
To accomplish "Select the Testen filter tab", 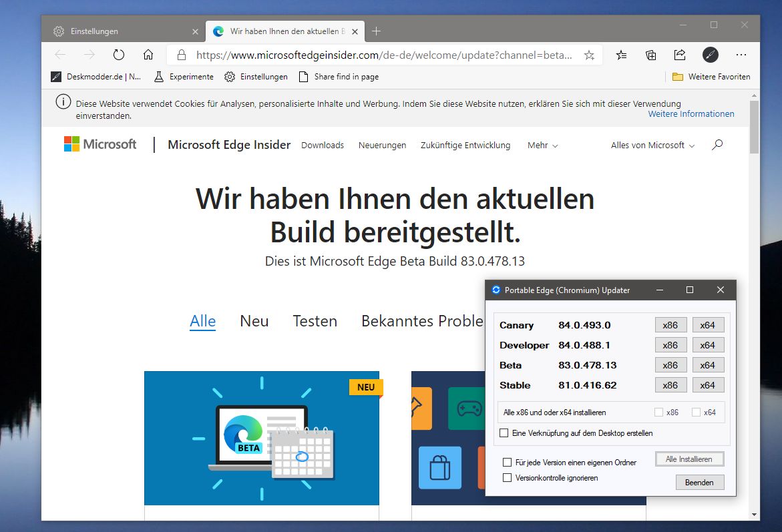I will (315, 321).
